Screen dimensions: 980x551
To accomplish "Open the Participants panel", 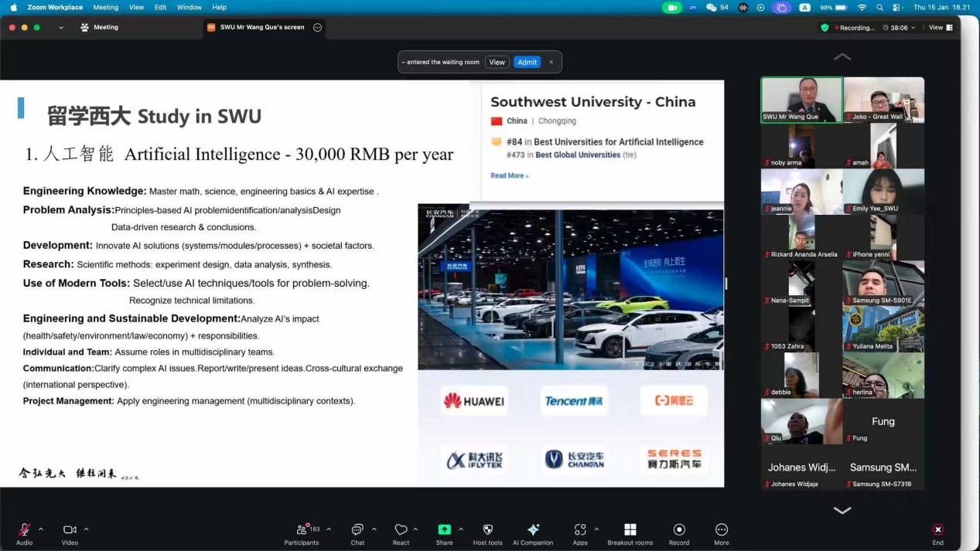I will click(x=301, y=530).
